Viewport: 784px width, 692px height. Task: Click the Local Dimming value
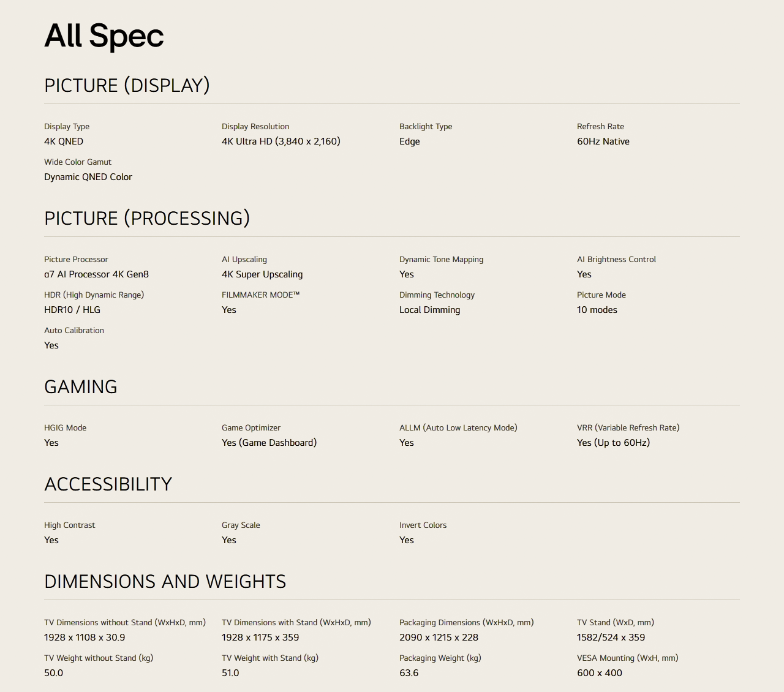tap(429, 310)
